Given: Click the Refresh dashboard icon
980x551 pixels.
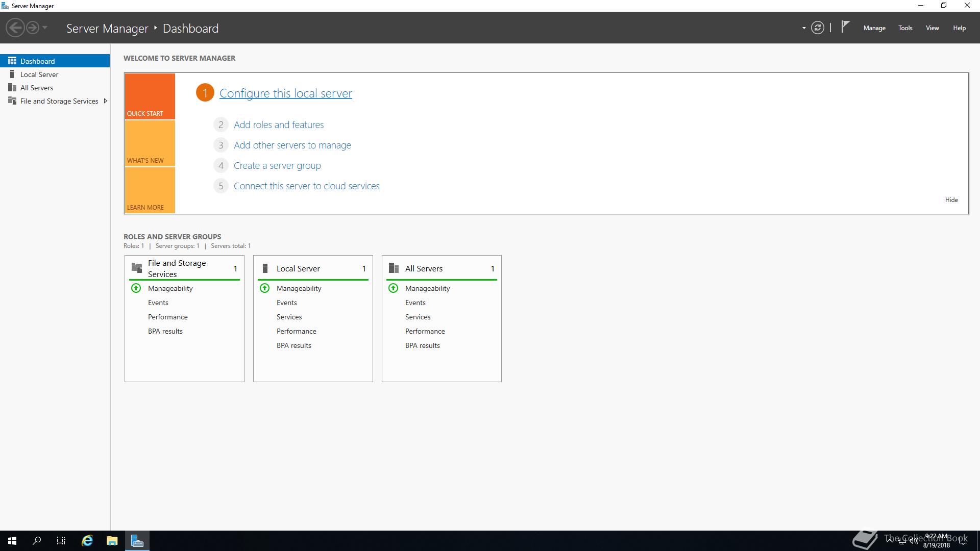Looking at the screenshot, I should 818,28.
